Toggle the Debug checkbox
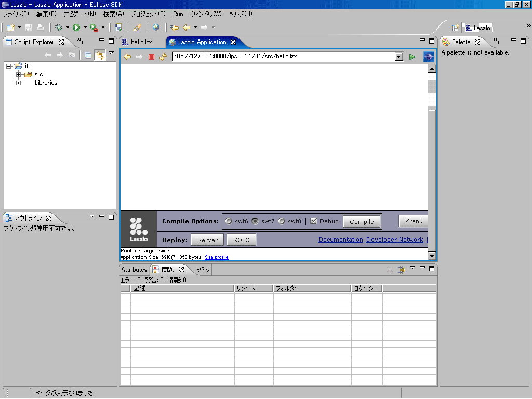The width and height of the screenshot is (532, 399). 314,221
